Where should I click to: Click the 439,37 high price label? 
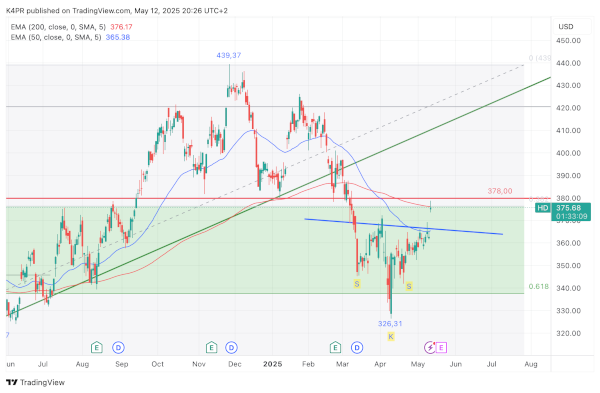pyautogui.click(x=229, y=55)
